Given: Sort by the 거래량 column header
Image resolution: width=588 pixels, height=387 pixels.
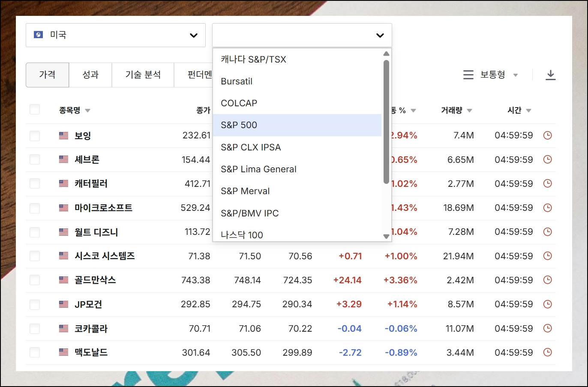Looking at the screenshot, I should pos(456,110).
